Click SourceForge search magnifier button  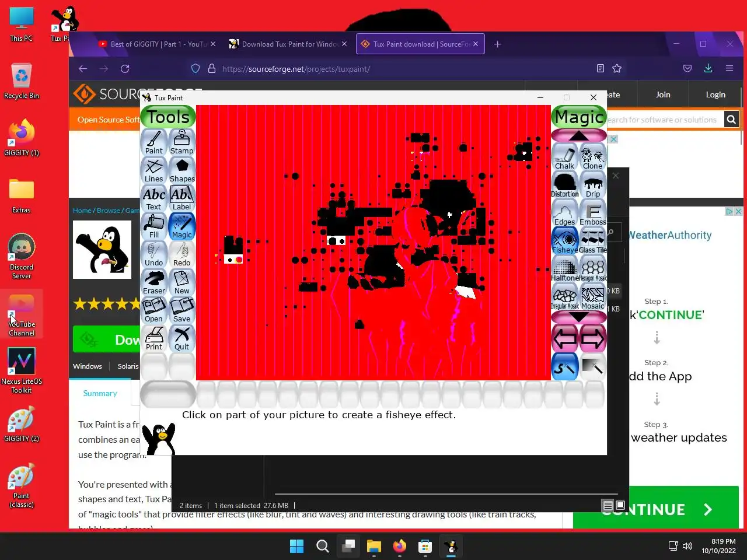[x=731, y=120]
